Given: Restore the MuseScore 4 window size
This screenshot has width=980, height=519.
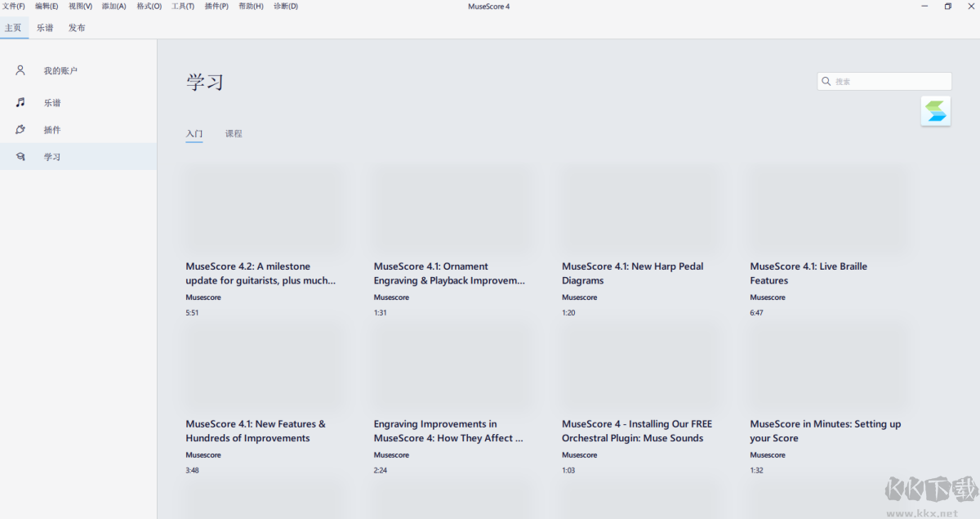Looking at the screenshot, I should (x=948, y=7).
